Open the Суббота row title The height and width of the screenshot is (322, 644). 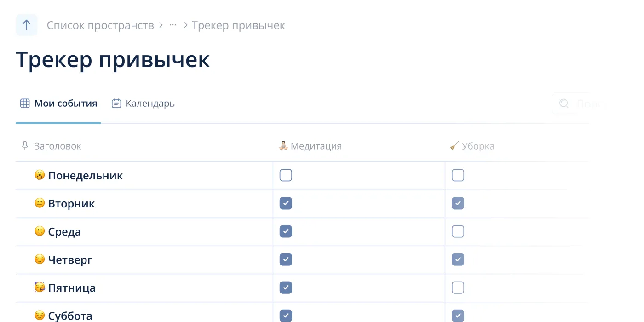(x=70, y=316)
